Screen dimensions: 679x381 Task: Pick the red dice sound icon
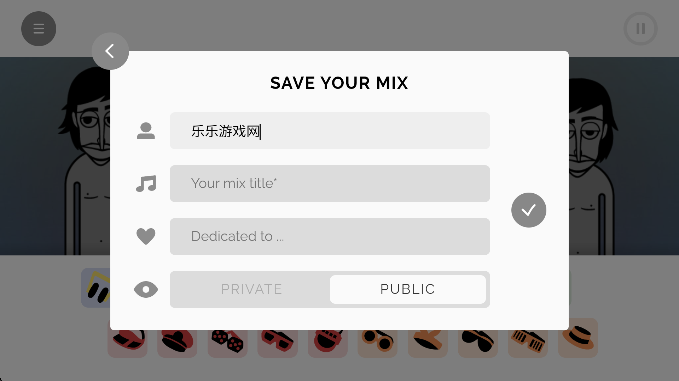point(228,341)
